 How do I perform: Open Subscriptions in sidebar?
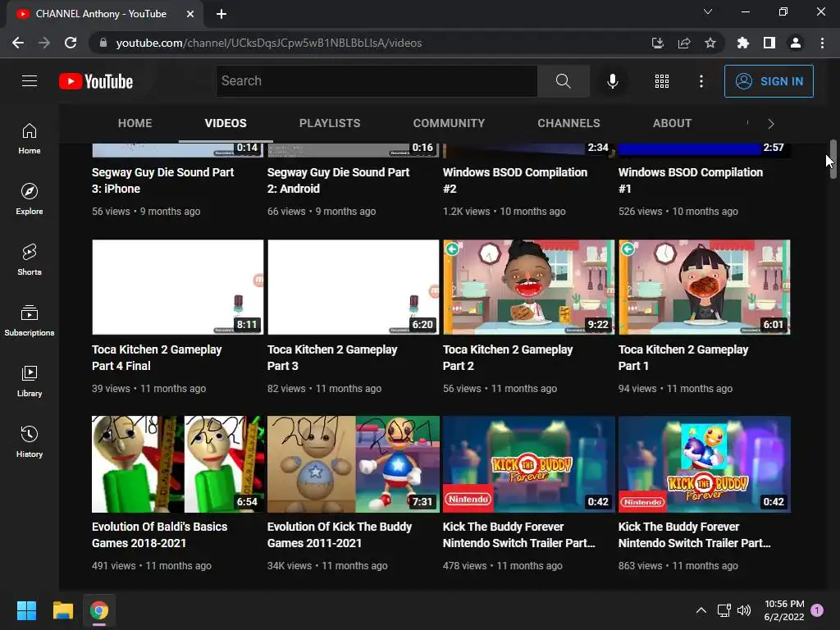click(x=30, y=321)
